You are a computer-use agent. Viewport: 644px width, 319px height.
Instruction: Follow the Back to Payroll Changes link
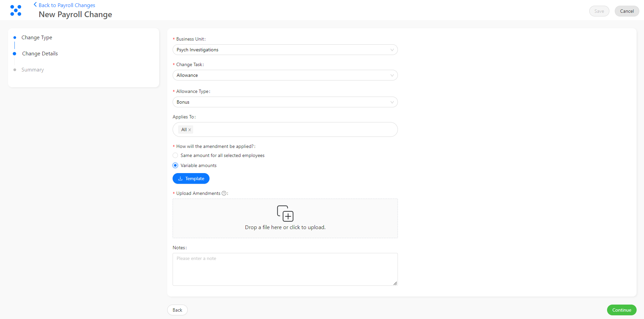click(x=67, y=5)
